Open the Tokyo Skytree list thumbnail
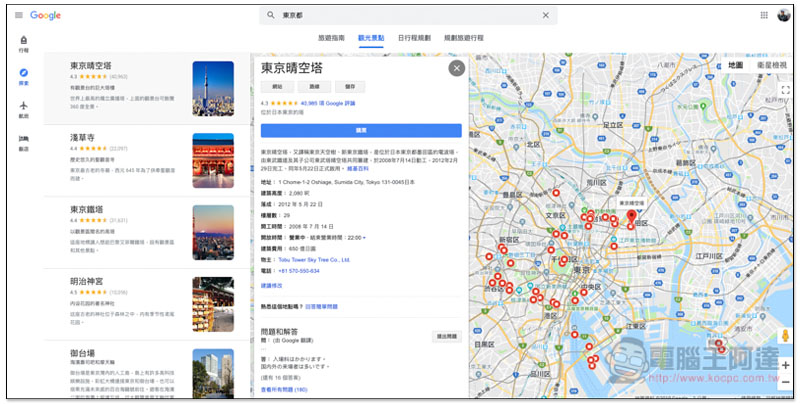This screenshot has width=800, height=404. coord(213,89)
